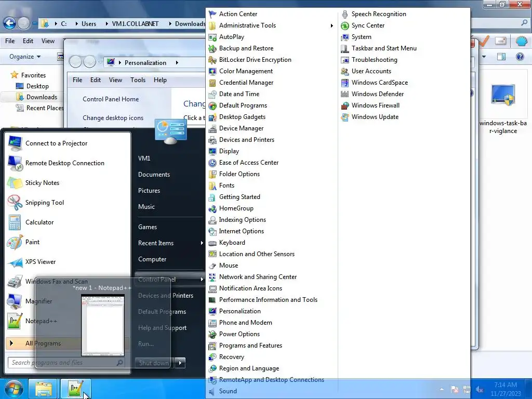The image size is (532, 399).
Task: Click the AutoPlay icon
Action: pyautogui.click(x=212, y=37)
